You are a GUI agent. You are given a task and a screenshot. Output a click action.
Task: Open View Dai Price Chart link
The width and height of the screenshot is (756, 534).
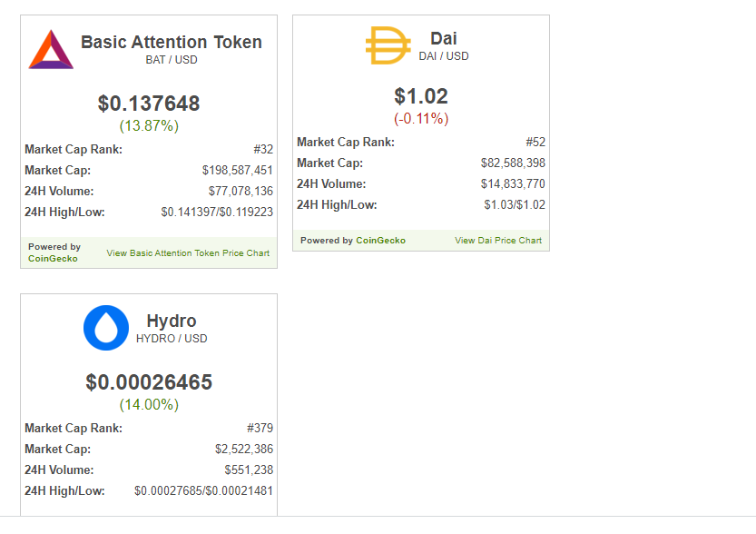[x=498, y=241]
